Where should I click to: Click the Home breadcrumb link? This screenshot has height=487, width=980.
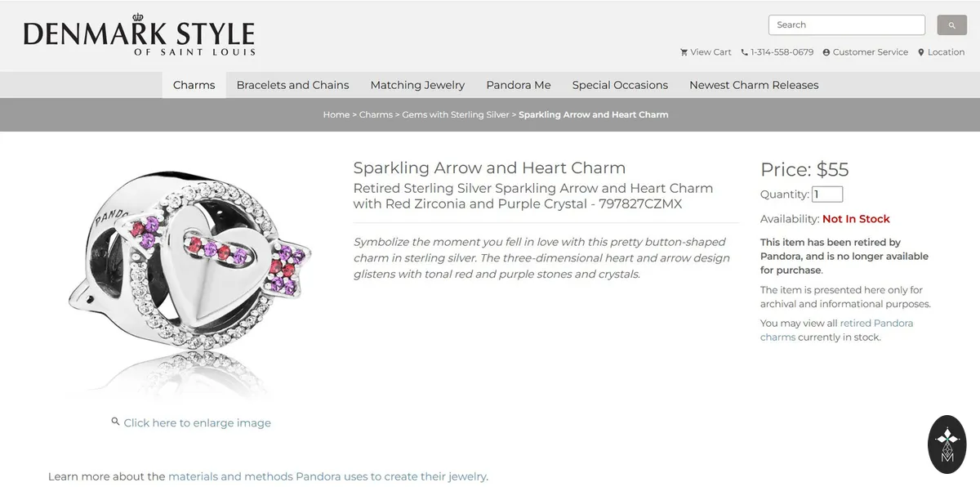(x=336, y=114)
